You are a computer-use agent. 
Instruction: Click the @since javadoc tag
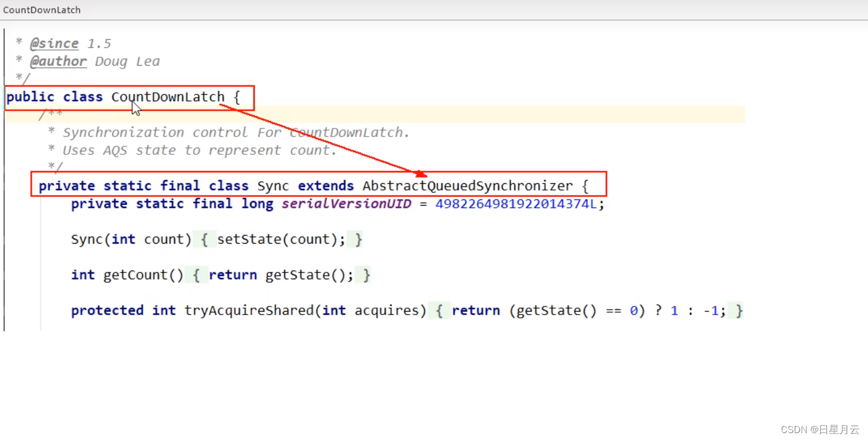pos(54,44)
